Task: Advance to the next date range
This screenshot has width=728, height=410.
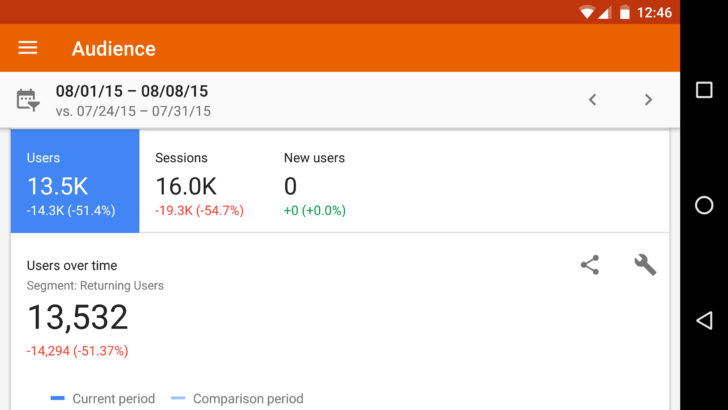Action: 648,100
